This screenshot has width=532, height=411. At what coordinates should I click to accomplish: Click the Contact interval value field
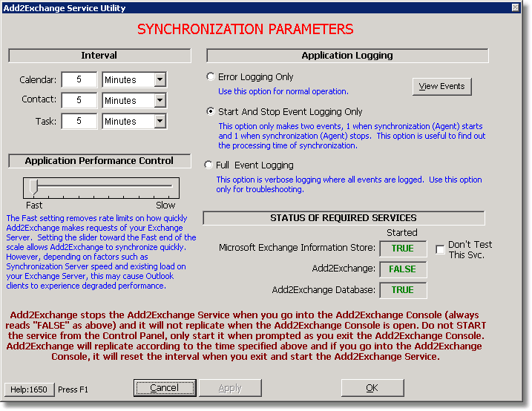(79, 100)
